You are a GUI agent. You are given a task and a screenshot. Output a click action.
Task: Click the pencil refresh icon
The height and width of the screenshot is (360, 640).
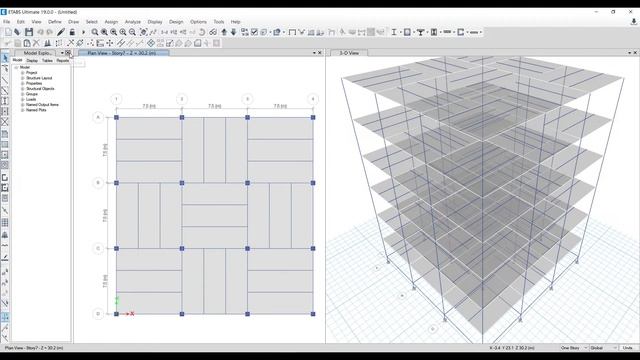click(61, 32)
